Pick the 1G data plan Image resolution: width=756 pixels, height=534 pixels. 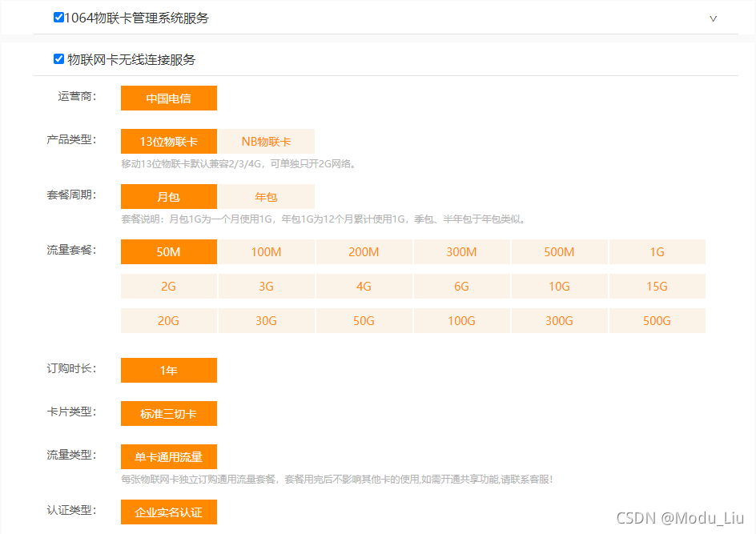coord(657,252)
